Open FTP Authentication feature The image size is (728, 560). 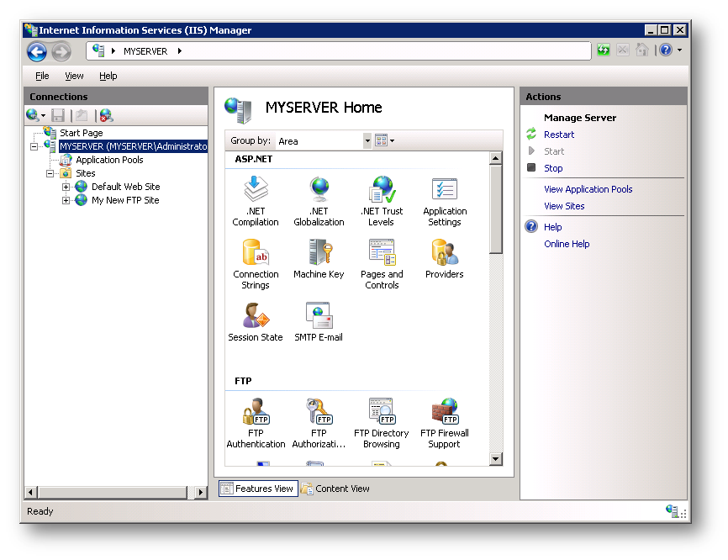[x=256, y=423]
